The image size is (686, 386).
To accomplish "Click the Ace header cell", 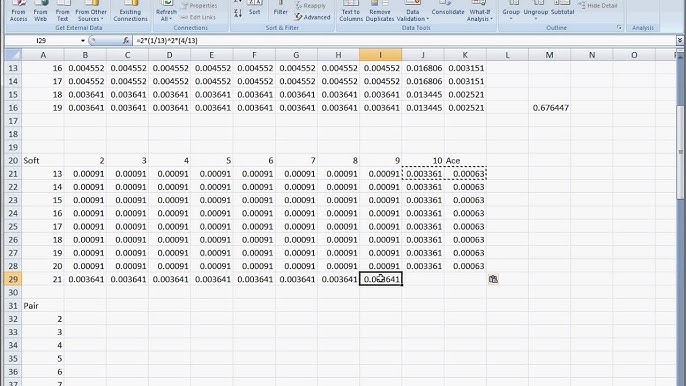I will (465, 161).
